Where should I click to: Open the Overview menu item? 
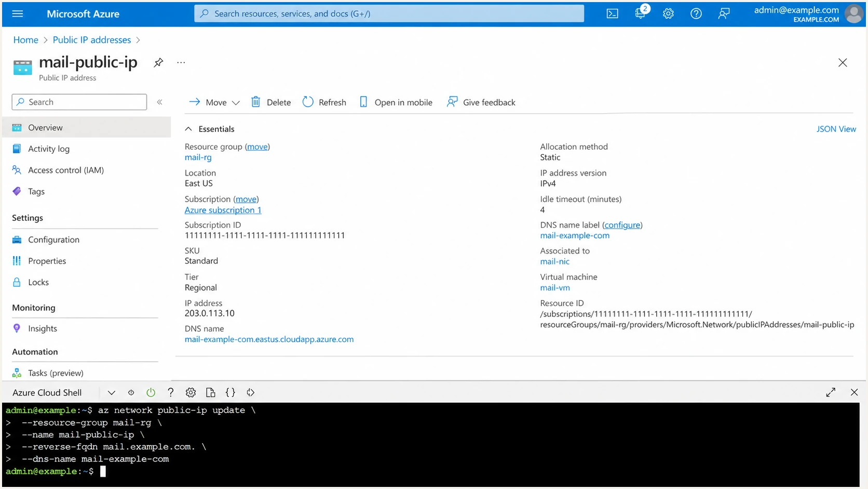click(x=86, y=127)
